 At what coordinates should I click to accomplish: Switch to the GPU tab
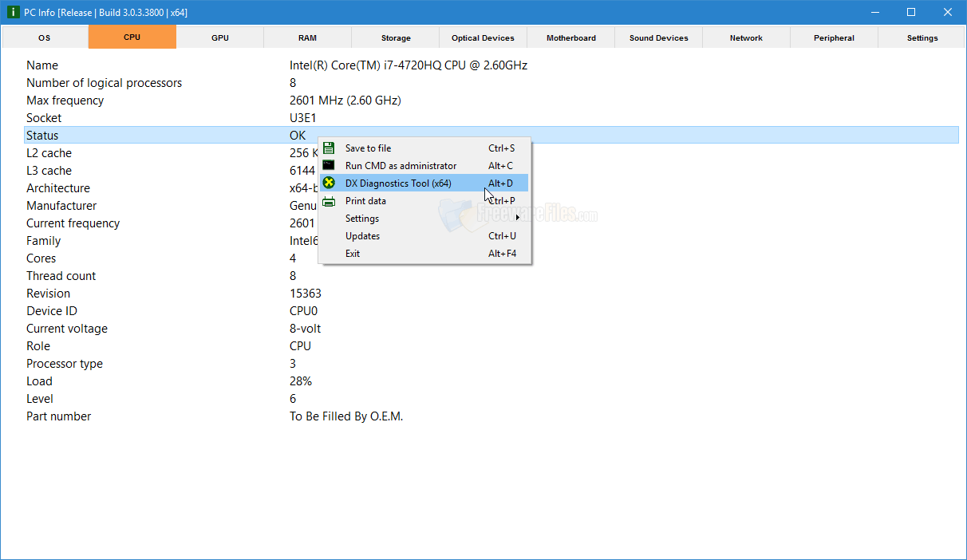(219, 37)
